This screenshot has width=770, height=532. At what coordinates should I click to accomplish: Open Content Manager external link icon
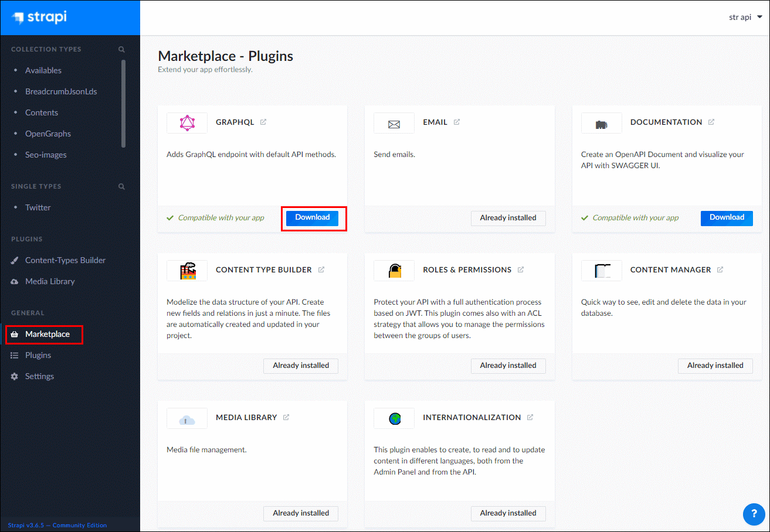coord(720,270)
